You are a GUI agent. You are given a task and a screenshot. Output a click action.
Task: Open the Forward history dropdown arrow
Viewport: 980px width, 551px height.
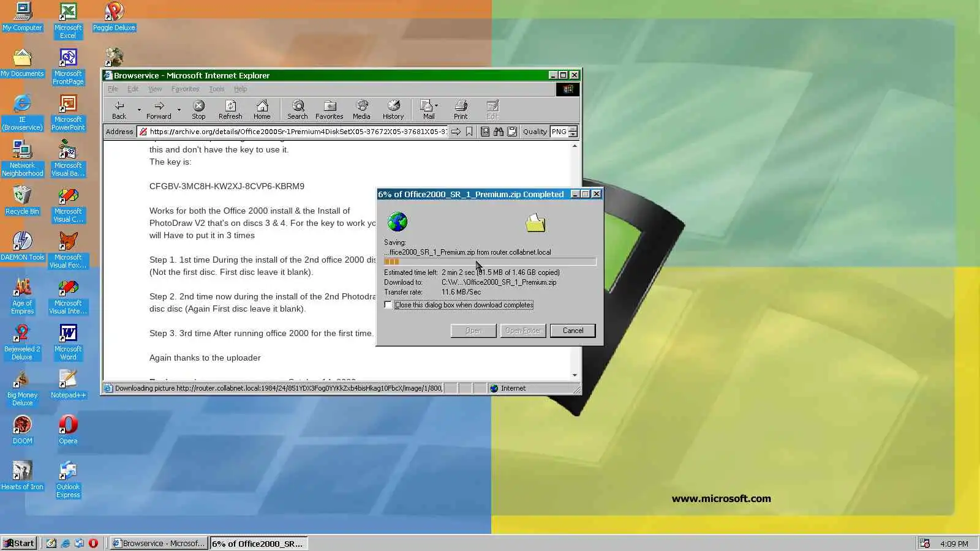tap(179, 110)
